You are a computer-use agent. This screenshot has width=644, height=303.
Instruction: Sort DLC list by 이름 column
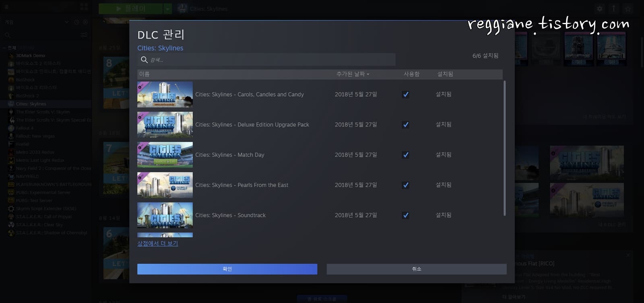point(144,74)
